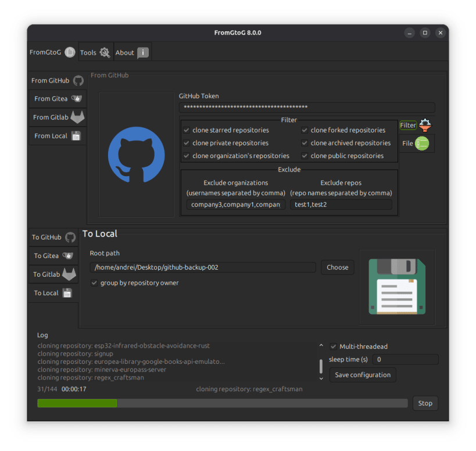The image size is (476, 451).
Task: Select log line for minerva-europass-server
Action: click(102, 370)
